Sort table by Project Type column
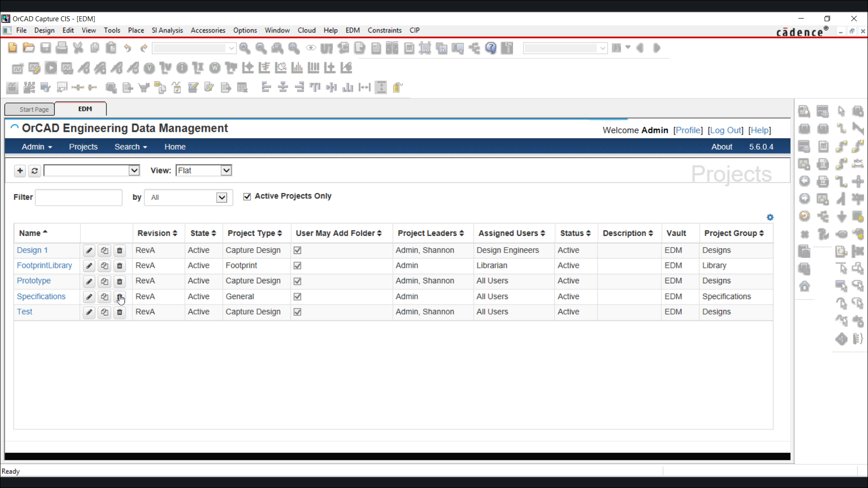 [255, 233]
